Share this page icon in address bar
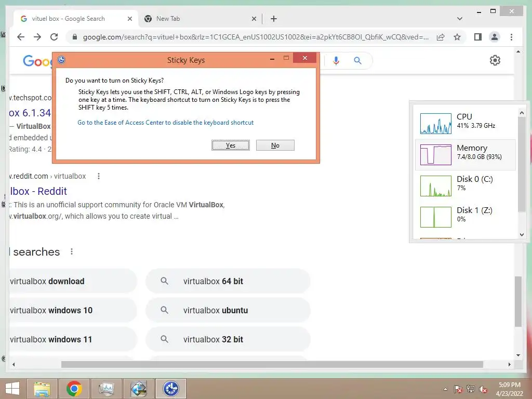 pyautogui.click(x=441, y=37)
